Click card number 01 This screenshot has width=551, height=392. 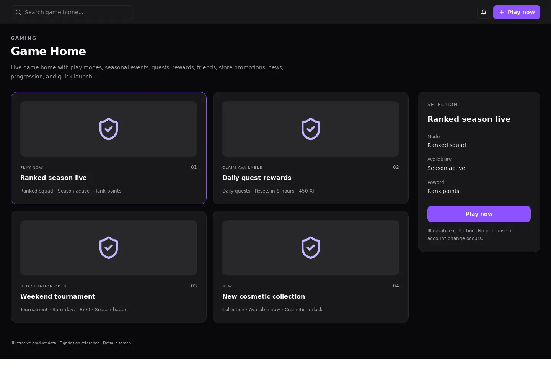[194, 167]
